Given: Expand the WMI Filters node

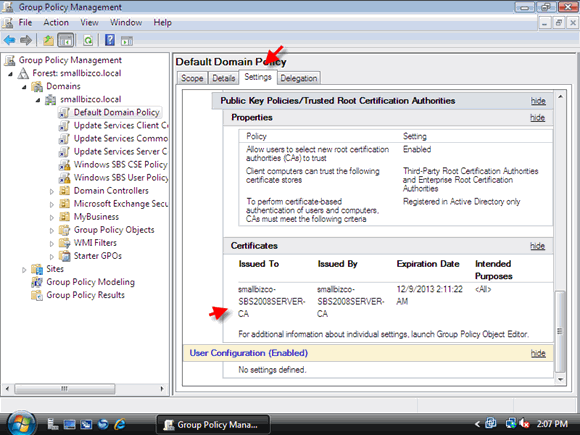Looking at the screenshot, I should coord(52,243).
